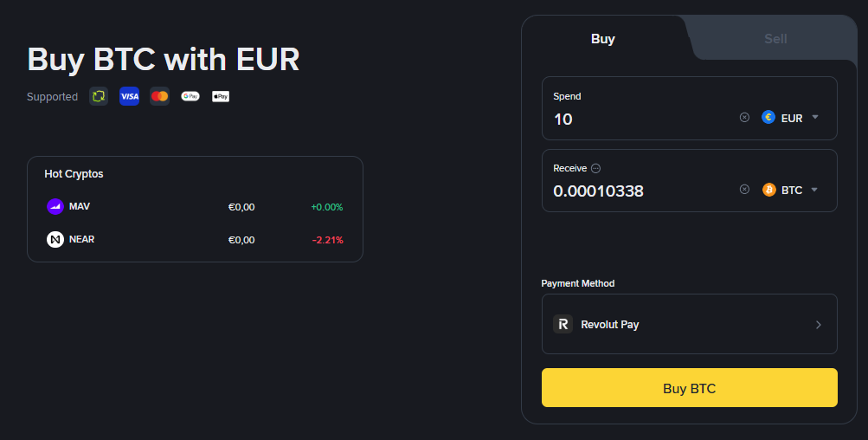Screen dimensions: 868x440
Task: Open the NEAR row percentage change
Action: 327,240
